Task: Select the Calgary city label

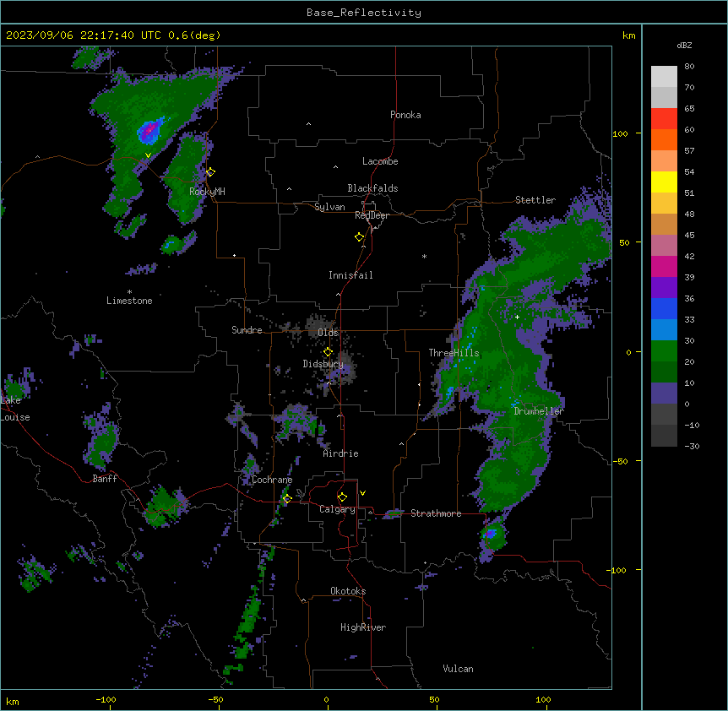Action: click(x=337, y=509)
